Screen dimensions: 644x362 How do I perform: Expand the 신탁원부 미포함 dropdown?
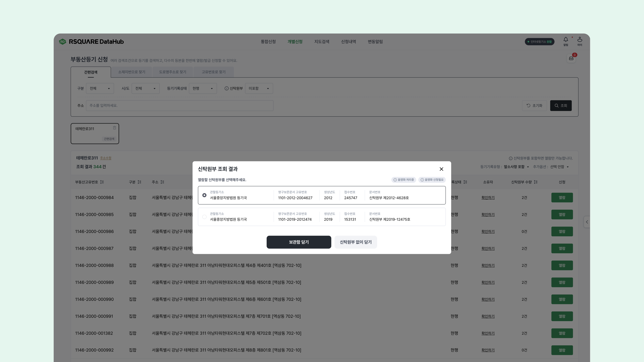pos(259,88)
